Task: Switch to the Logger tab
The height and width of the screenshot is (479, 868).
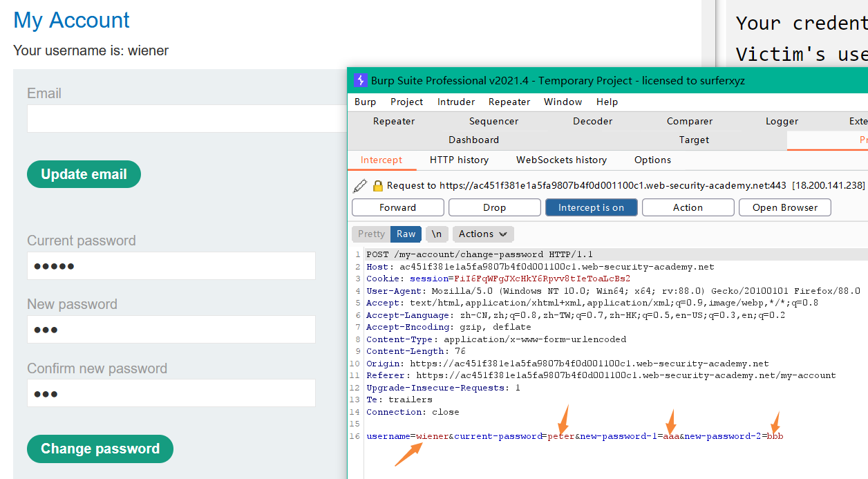Action: [x=782, y=121]
